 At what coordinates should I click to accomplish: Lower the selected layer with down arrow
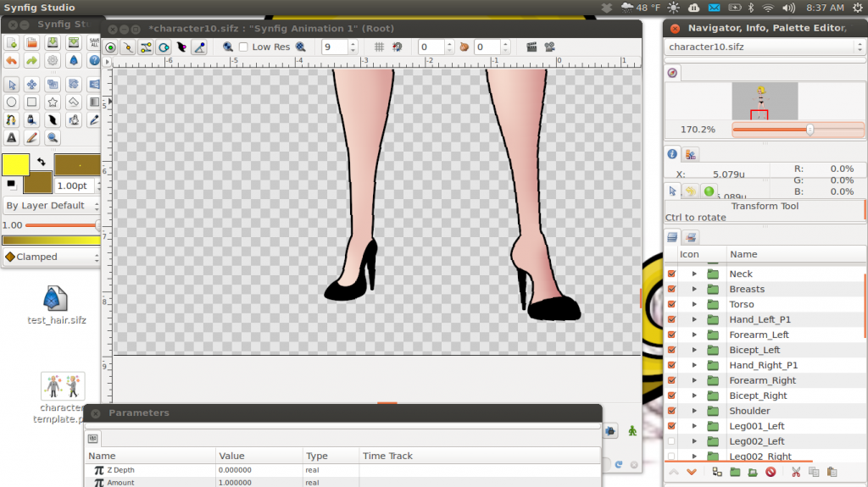coord(692,472)
